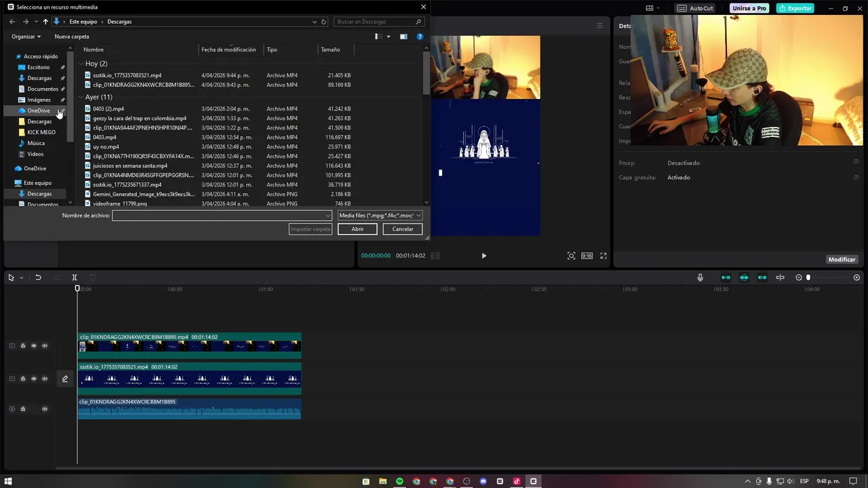Mute the audio track speaker icon
This screenshot has height=488, width=868.
tap(45, 409)
